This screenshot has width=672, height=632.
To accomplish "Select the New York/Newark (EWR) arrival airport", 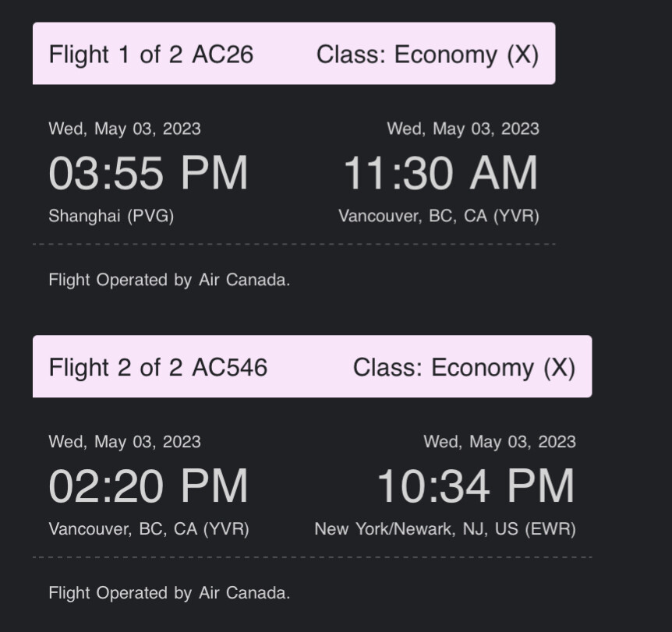I will click(445, 529).
